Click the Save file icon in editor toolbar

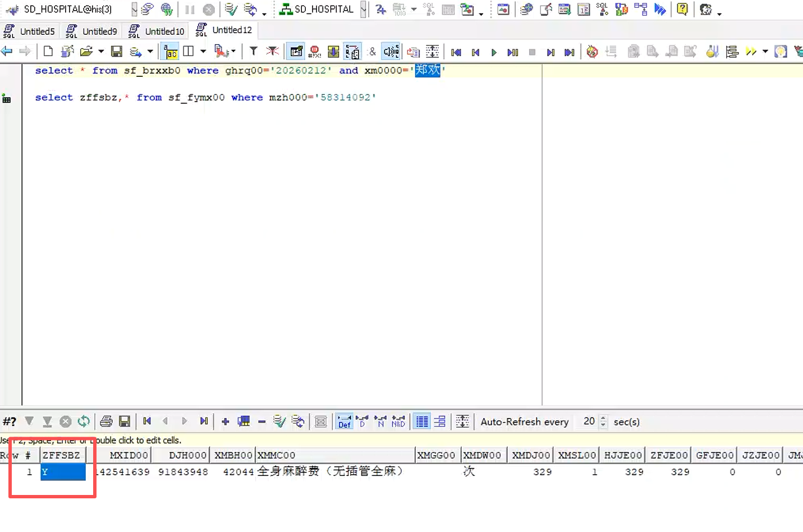tap(116, 52)
